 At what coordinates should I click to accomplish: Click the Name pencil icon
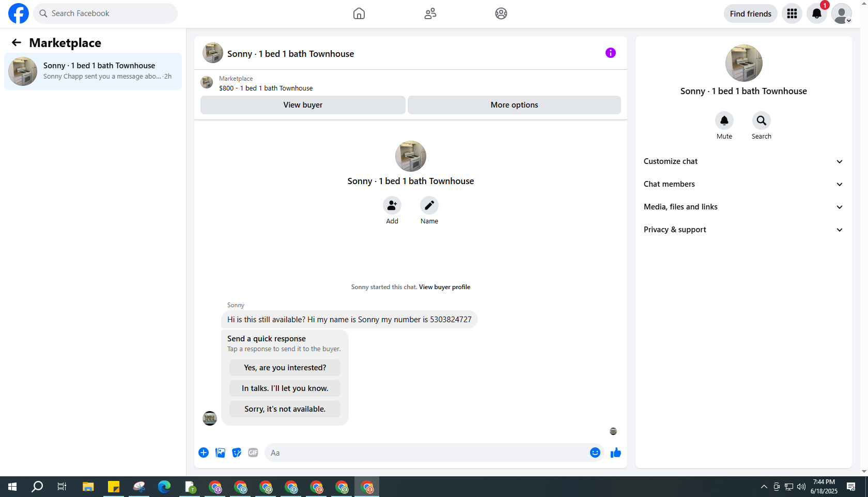[x=429, y=205]
